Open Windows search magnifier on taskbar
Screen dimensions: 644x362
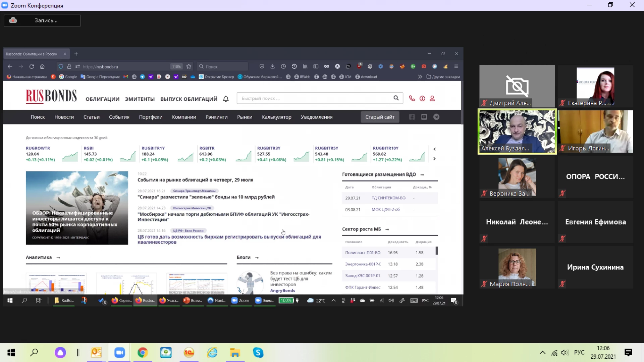point(34,353)
